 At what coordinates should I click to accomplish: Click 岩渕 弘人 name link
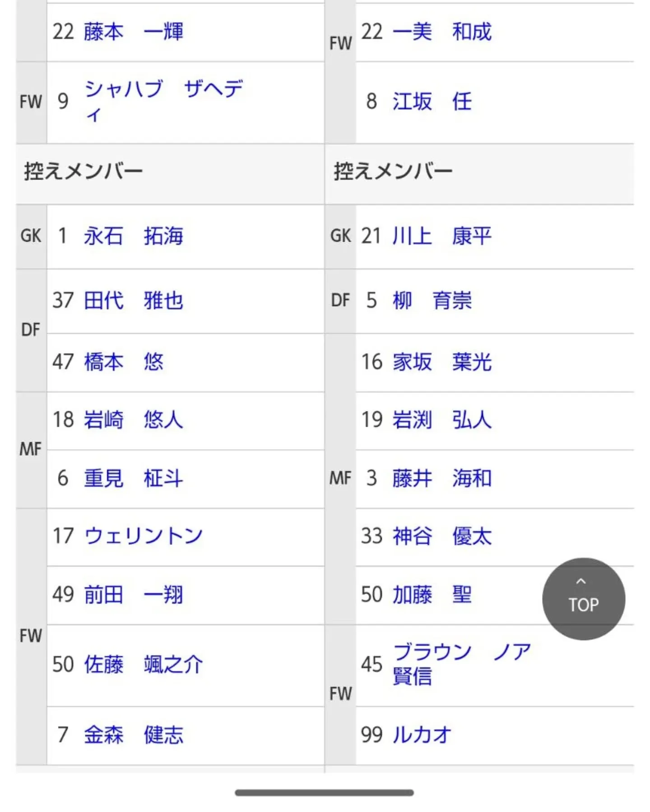click(442, 420)
